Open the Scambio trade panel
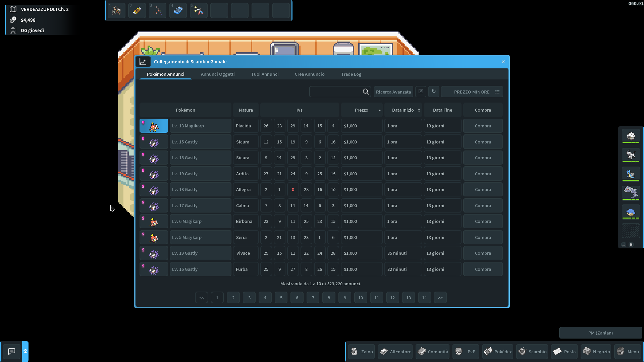The width and height of the screenshot is (644, 362). 532,352
